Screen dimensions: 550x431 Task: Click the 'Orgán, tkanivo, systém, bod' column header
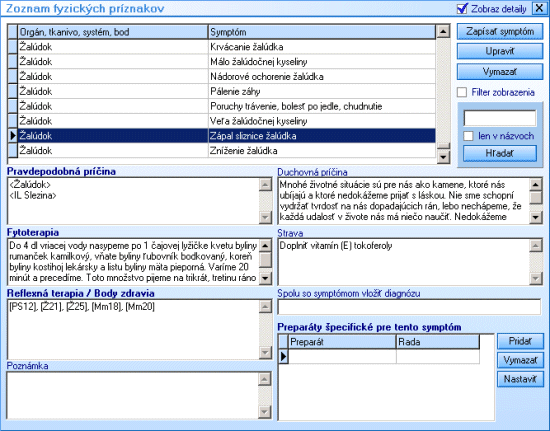pyautogui.click(x=113, y=32)
